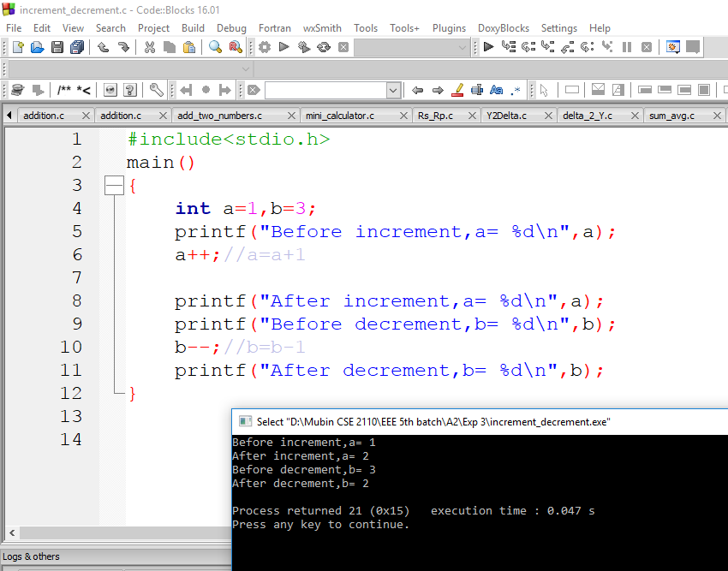The height and width of the screenshot is (571, 728).
Task: Select the Save all files icon
Action: pyautogui.click(x=75, y=47)
